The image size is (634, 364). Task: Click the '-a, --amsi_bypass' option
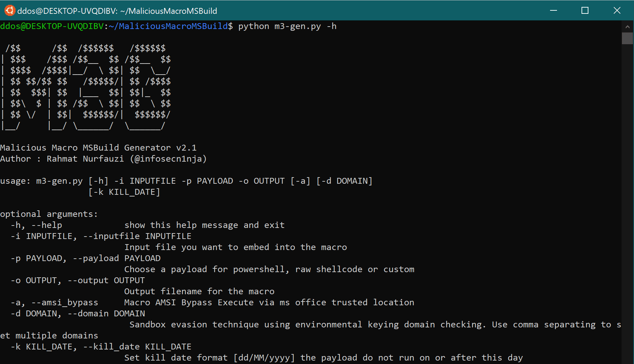54,303
